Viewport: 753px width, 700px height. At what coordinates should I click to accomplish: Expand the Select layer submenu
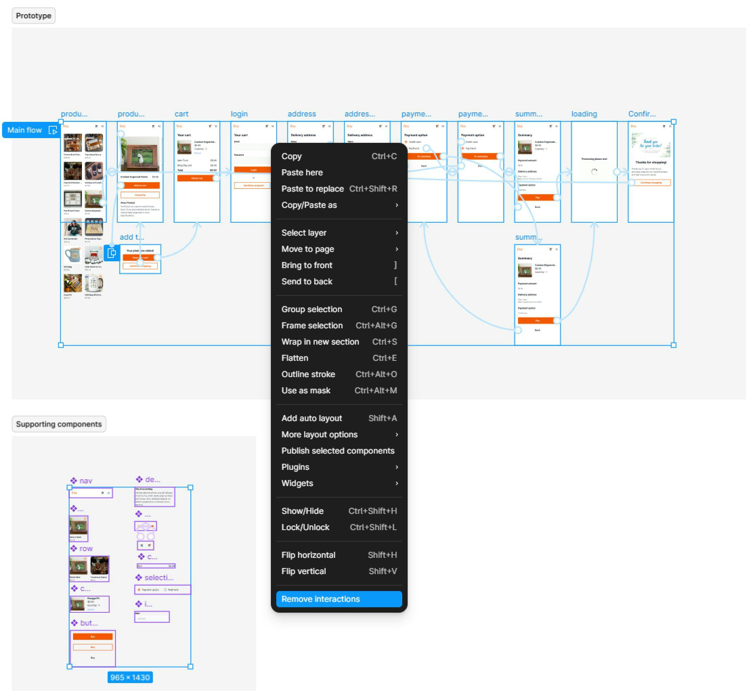[x=396, y=233]
